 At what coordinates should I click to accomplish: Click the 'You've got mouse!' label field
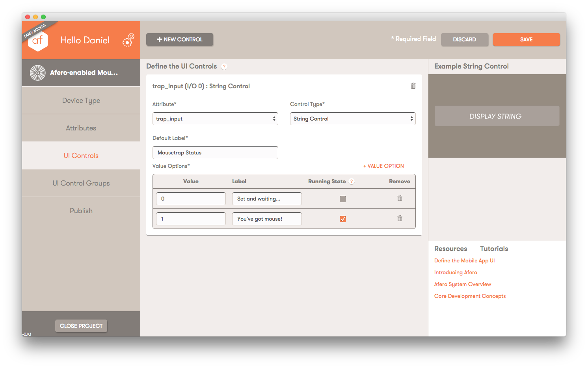click(267, 219)
